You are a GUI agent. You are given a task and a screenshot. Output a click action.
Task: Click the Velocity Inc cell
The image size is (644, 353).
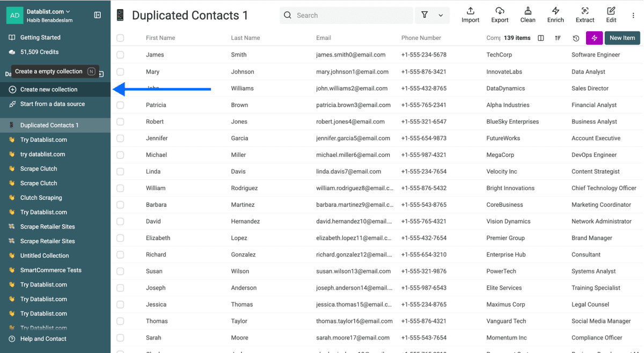tap(502, 172)
